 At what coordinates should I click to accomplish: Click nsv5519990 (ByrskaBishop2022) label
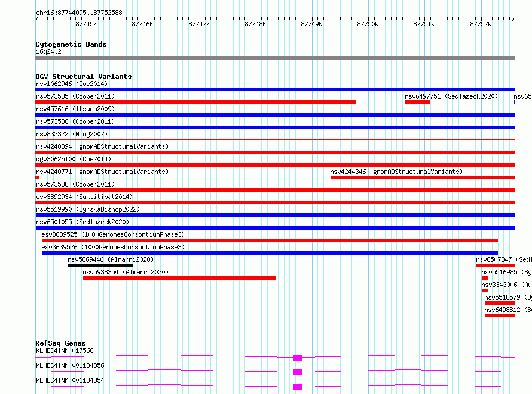[x=88, y=209]
